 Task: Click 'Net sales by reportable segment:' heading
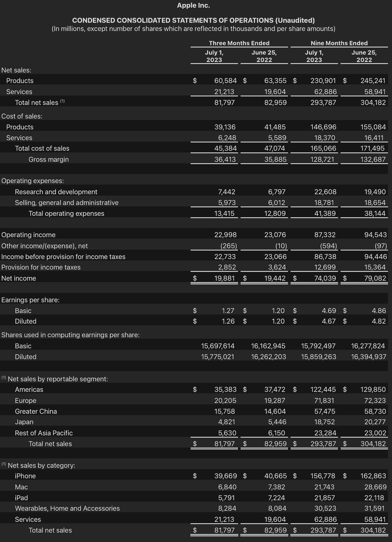tap(58, 379)
